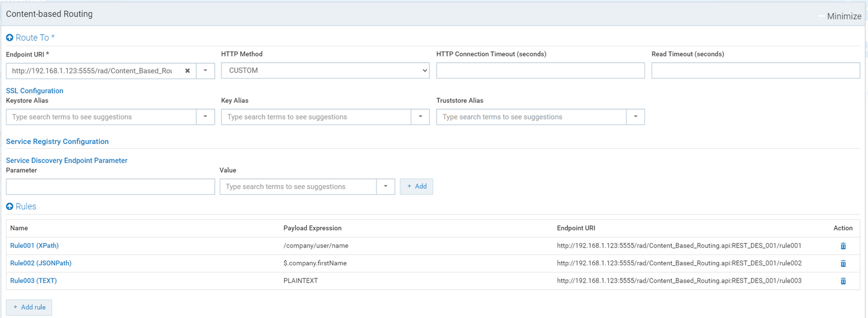The image size is (868, 318).
Task: Open the Rule001 (XPath) link
Action: point(34,246)
